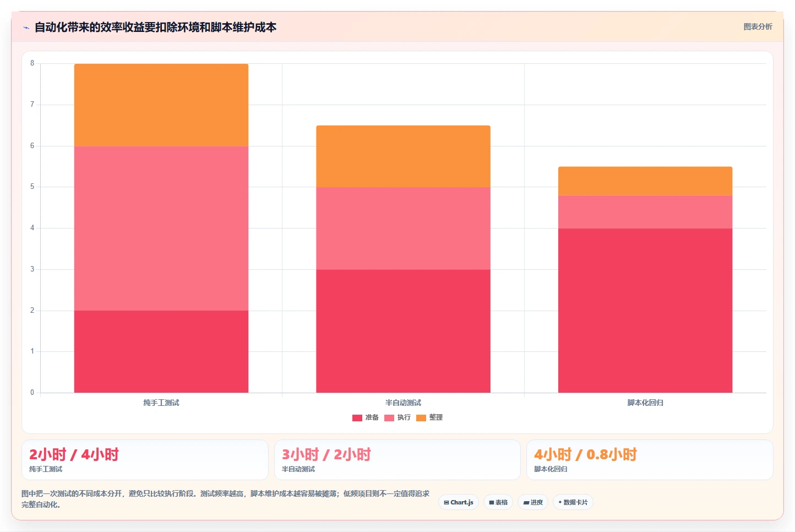Click the description paragraph starting 图中把一次测试
Image resolution: width=795 pixels, height=532 pixels.
226,499
